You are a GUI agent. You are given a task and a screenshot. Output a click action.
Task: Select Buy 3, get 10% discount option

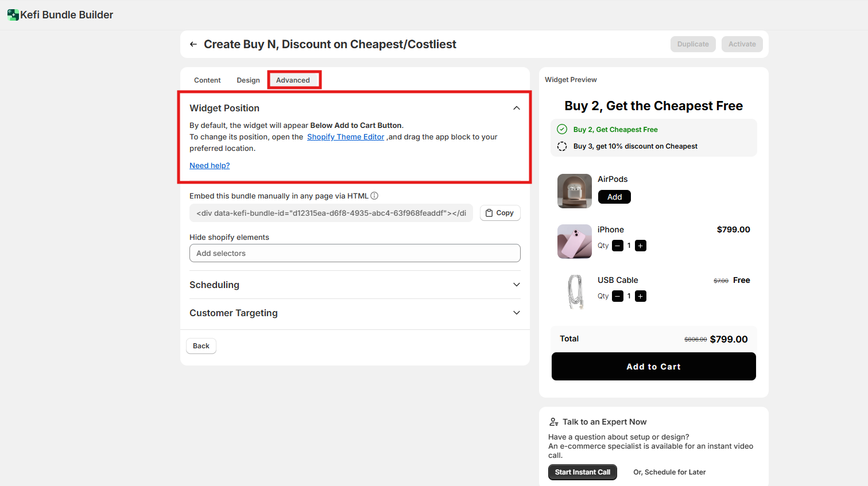[562, 146]
